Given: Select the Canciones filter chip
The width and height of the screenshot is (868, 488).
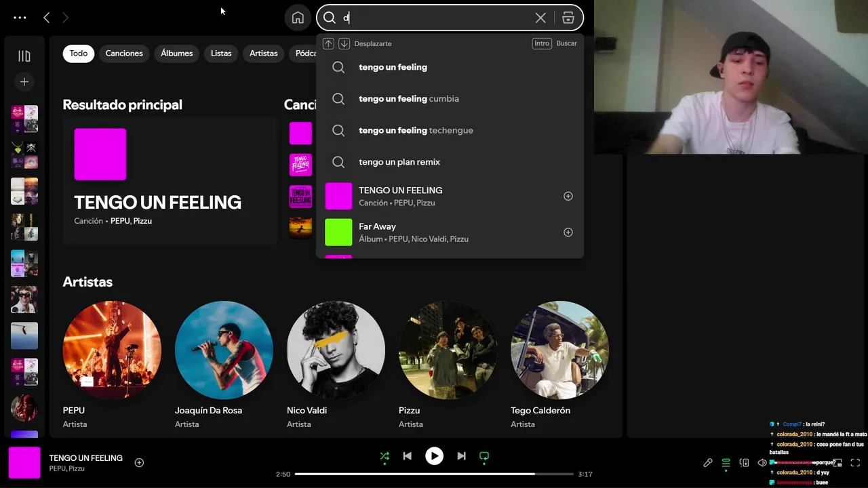Looking at the screenshot, I should 124,54.
